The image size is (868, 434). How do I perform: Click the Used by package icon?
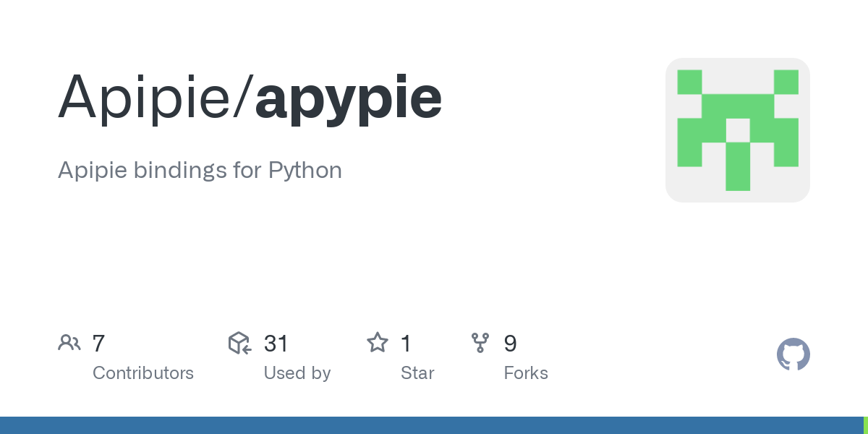239,343
